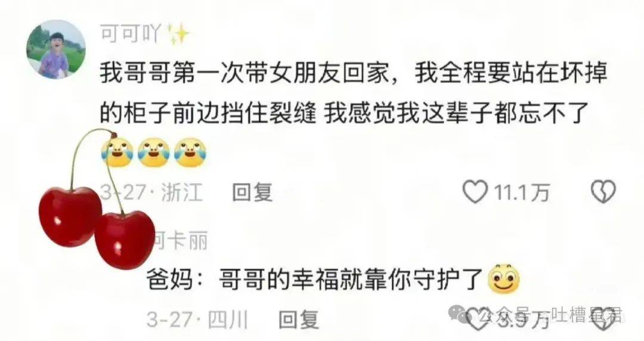644x341 pixels.
Task: Open the 可卡丽 username link
Action: 181,241
